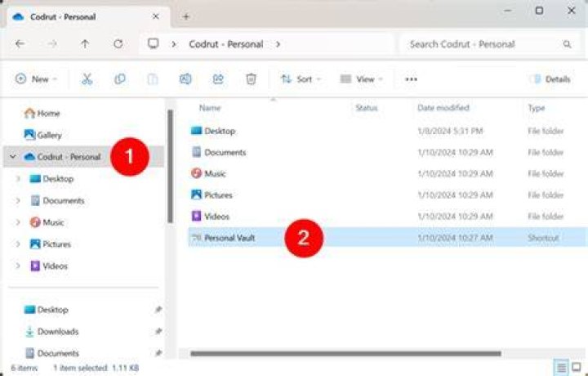Click the Rename icon in toolbar
This screenshot has height=376, width=588.
185,79
